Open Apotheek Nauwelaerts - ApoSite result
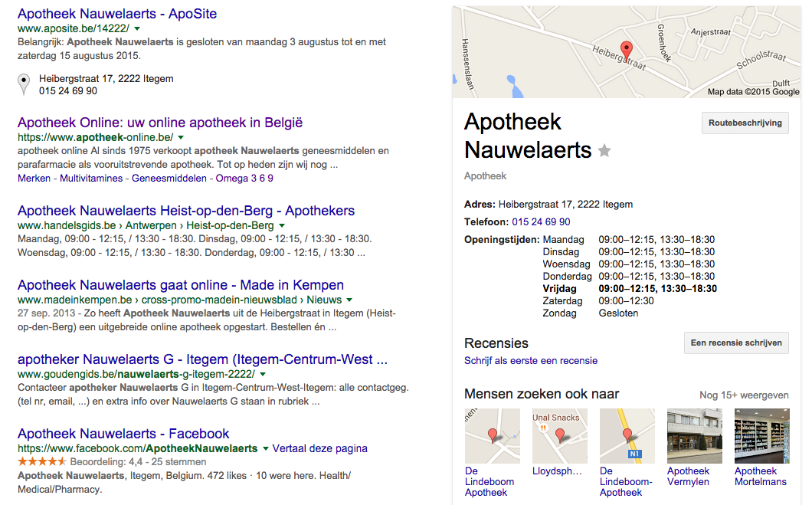 point(117,14)
